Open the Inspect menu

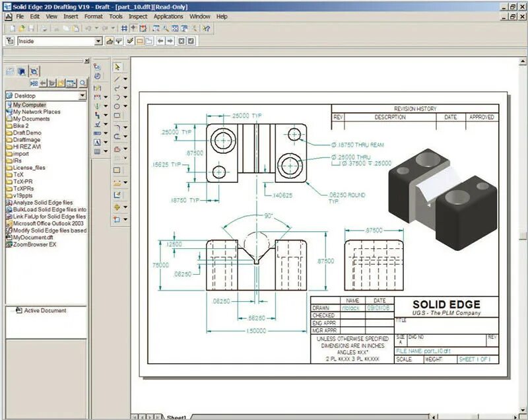(138, 17)
